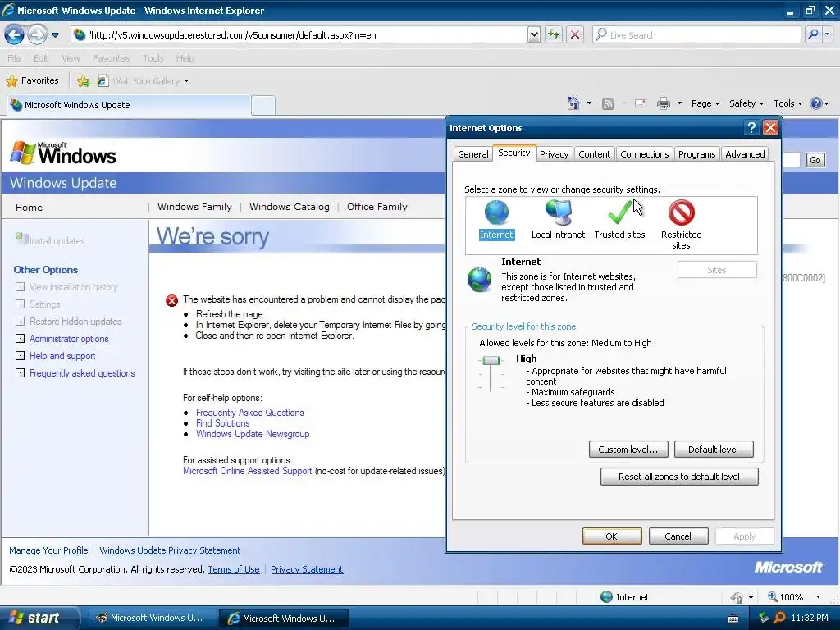This screenshot has height=630, width=840.
Task: Click the red Stop loading icon
Action: (575, 35)
